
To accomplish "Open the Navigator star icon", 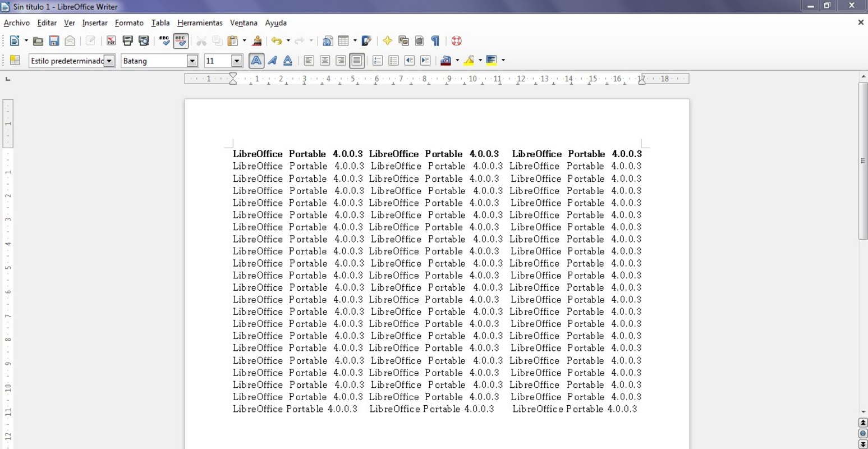I will [x=387, y=41].
